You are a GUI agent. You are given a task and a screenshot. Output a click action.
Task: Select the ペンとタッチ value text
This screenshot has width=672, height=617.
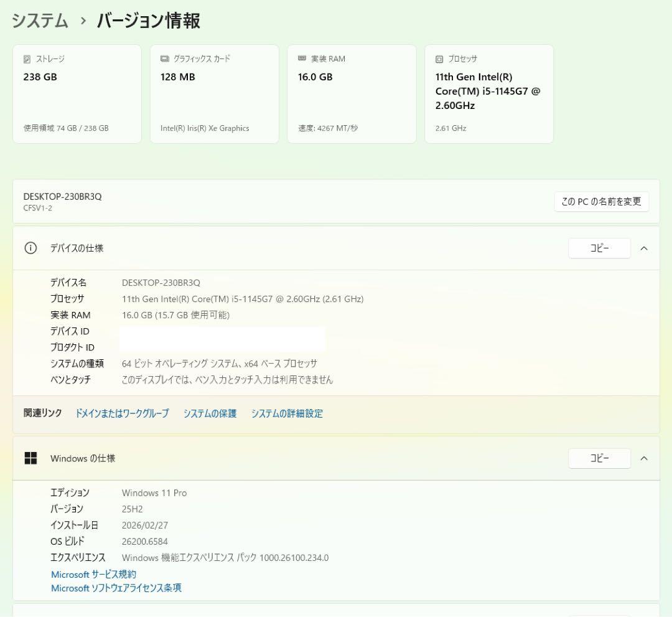[227, 379]
